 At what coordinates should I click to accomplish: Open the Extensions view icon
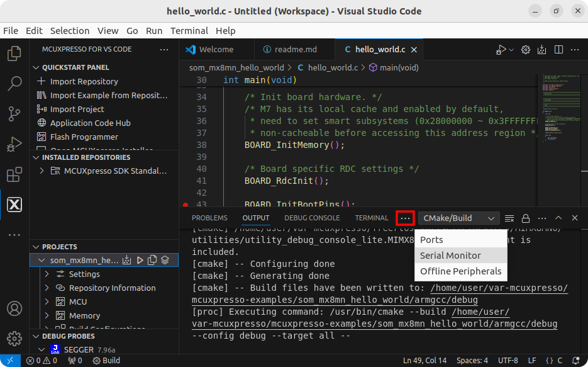(14, 174)
